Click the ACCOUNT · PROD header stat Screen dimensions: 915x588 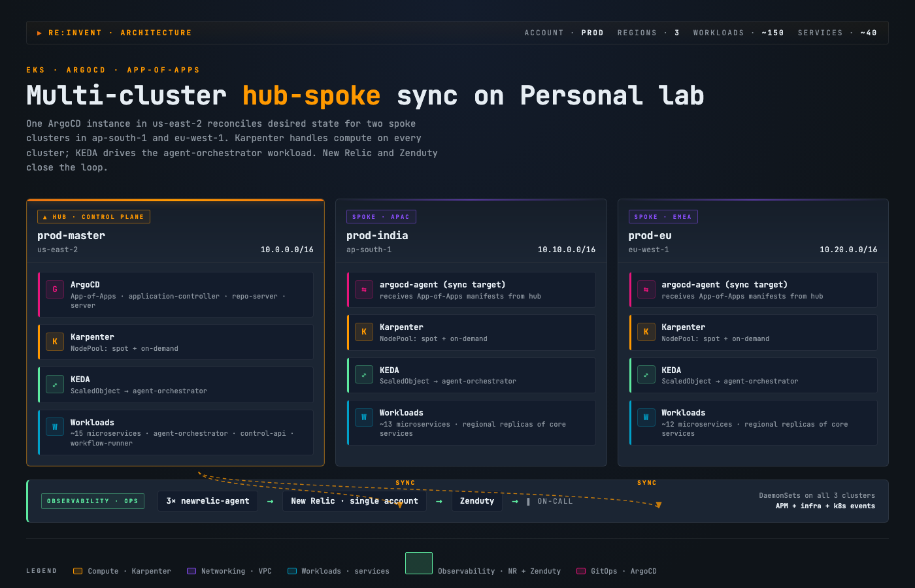564,33
